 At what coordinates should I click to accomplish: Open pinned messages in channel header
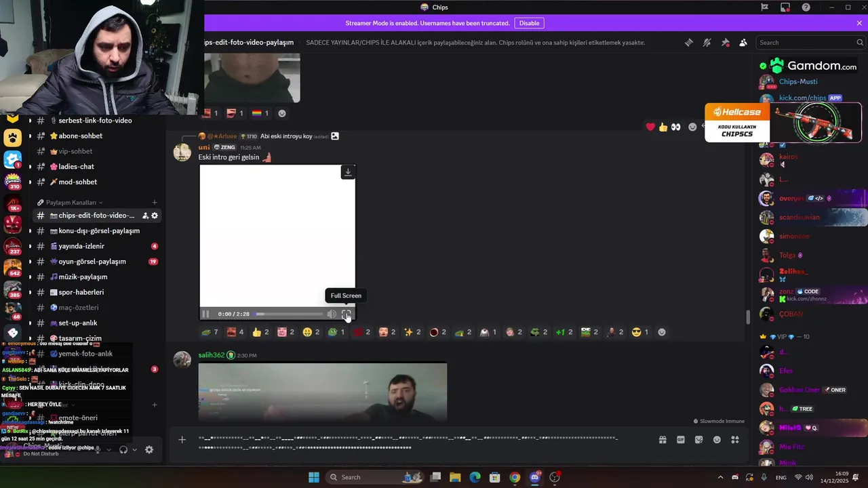coord(726,43)
